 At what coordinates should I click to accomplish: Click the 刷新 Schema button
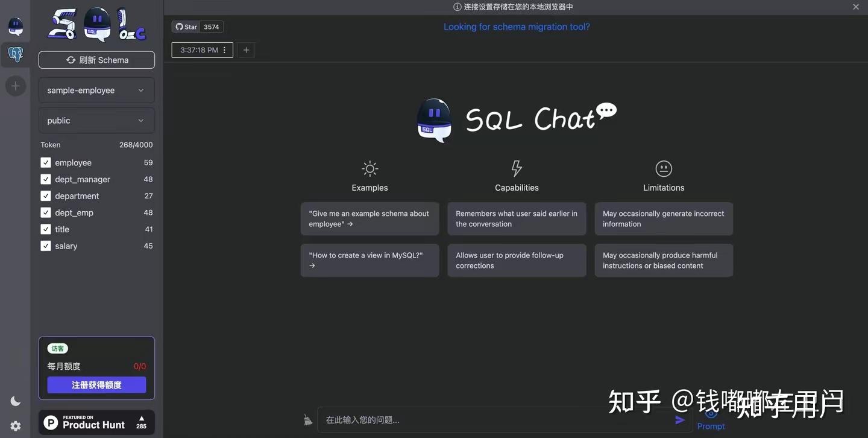[96, 59]
